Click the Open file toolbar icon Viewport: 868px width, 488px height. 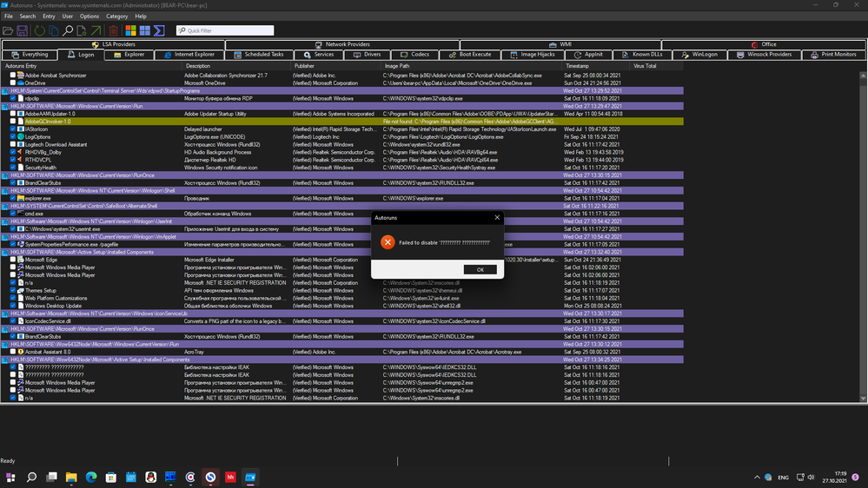click(8, 30)
